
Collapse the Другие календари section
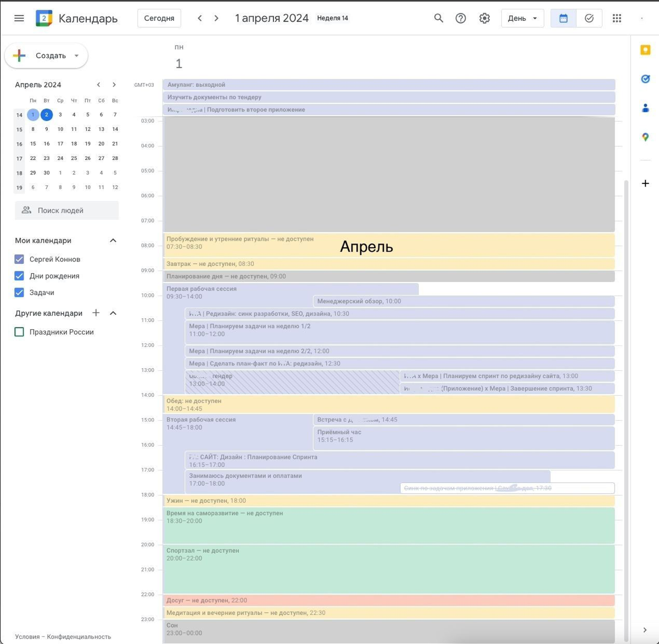113,313
